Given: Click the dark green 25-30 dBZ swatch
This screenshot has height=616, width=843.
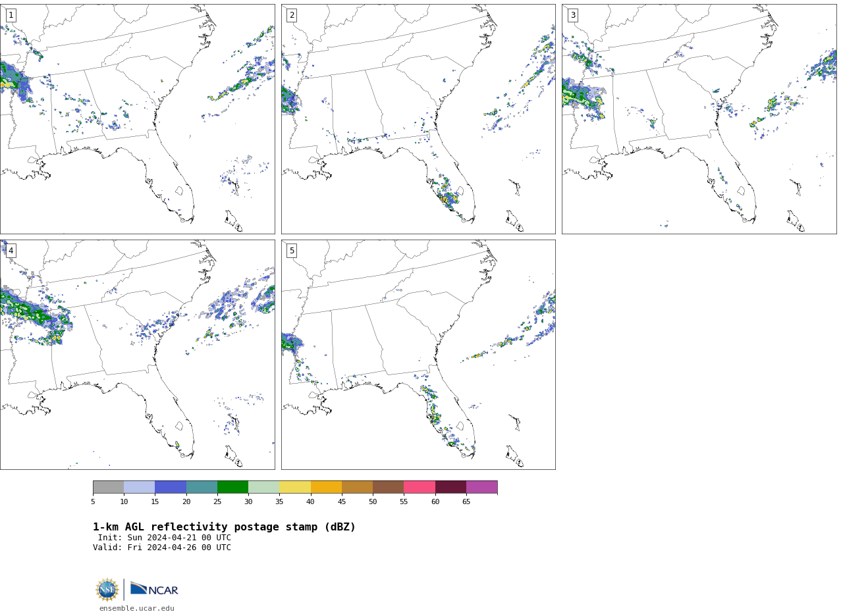Looking at the screenshot, I should tap(232, 487).
